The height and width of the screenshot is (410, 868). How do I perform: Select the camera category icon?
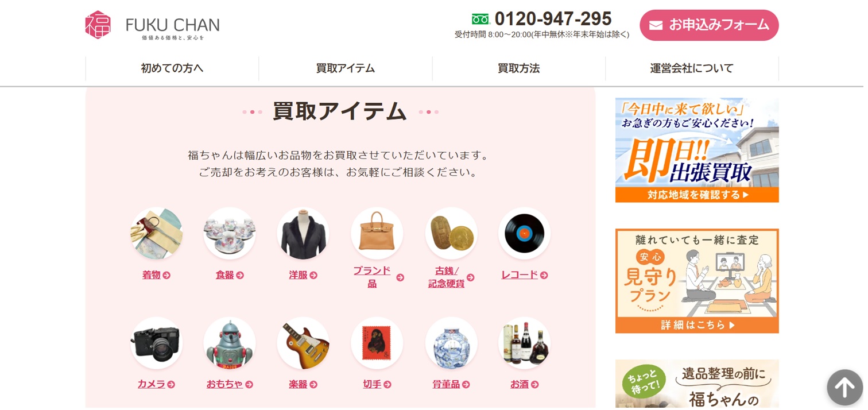[x=157, y=343]
